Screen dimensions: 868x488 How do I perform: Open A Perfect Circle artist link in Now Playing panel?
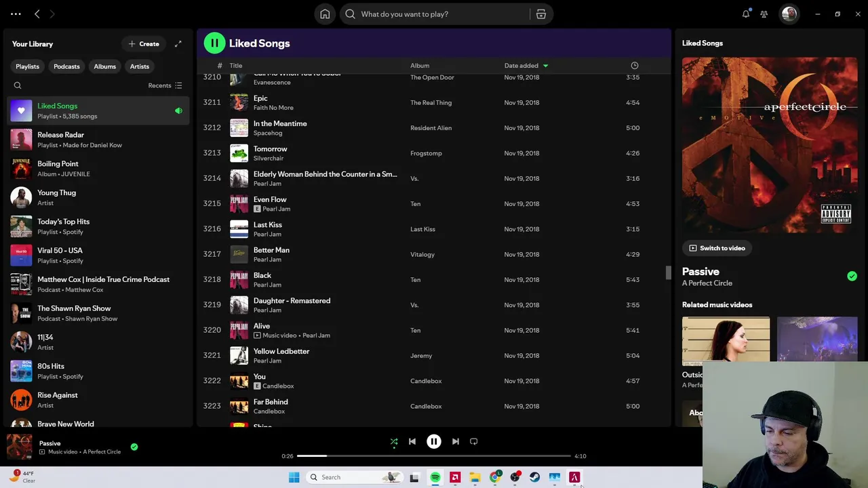[x=707, y=283]
